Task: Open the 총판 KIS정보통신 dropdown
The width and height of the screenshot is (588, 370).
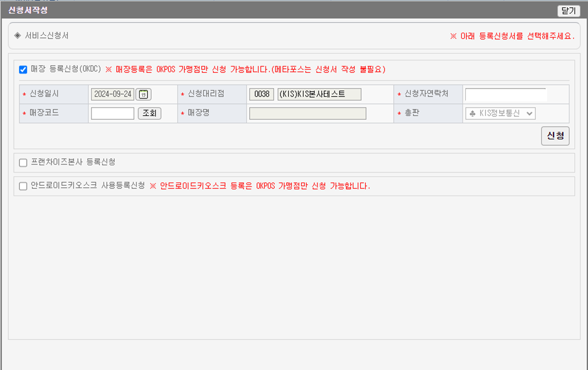Action: point(500,114)
